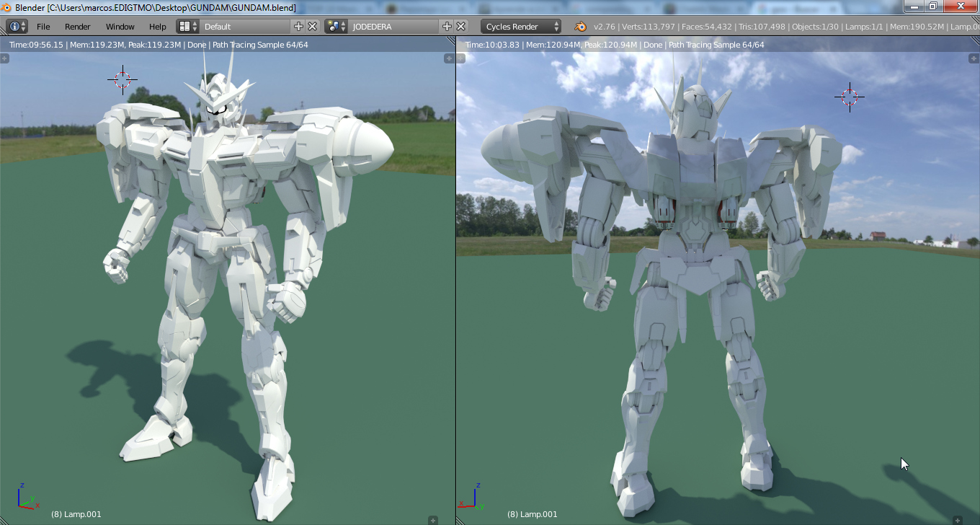Click the Blender logo in the Info header
Viewport: 980px width, 525px height.
point(580,27)
